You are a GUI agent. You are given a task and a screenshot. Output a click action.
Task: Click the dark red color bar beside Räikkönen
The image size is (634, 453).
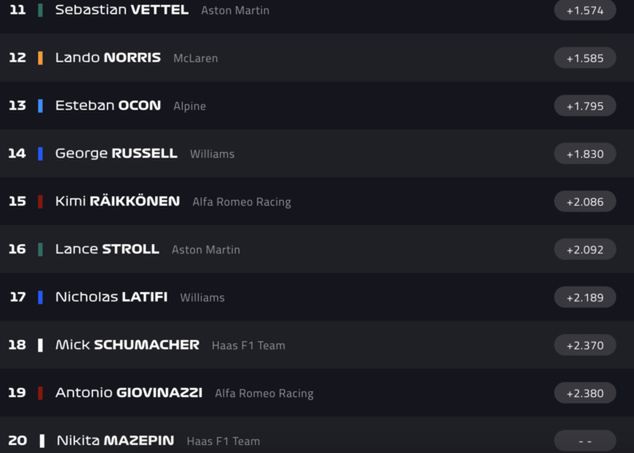(40, 202)
